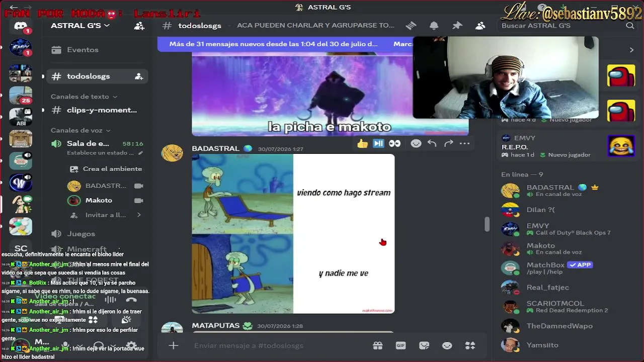The image size is (644, 362).
Task: Select Makoto in the voice channel
Action: coord(106,201)
